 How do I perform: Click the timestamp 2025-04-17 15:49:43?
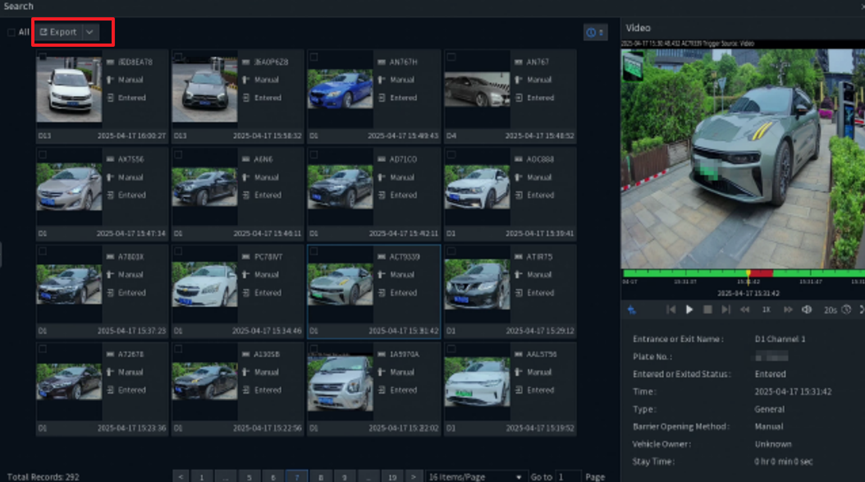[403, 136]
